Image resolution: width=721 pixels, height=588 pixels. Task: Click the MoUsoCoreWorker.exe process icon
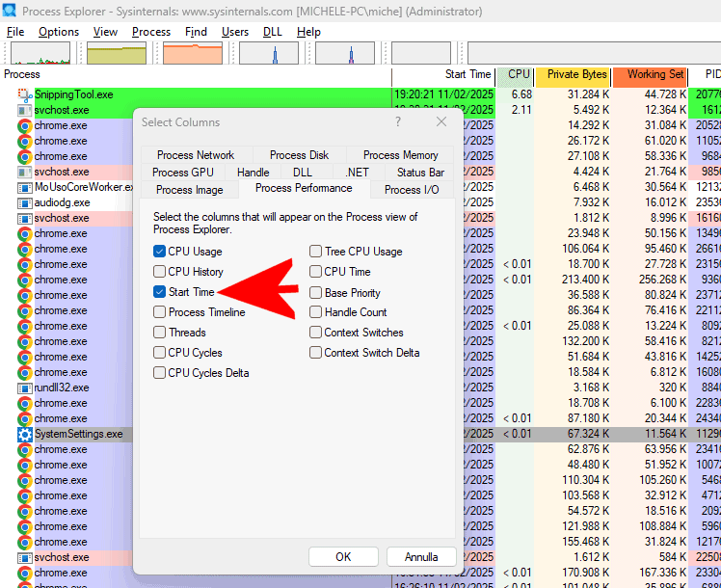[25, 188]
